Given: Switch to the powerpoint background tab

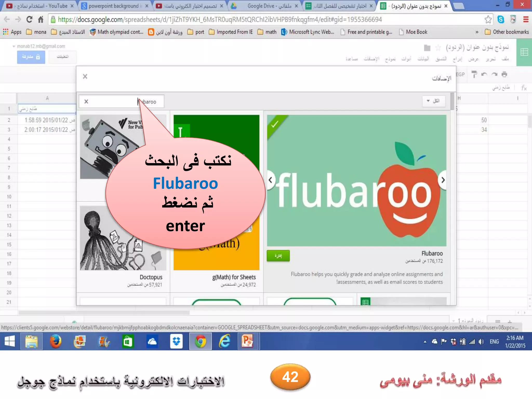Looking at the screenshot, I should pyautogui.click(x=115, y=6).
